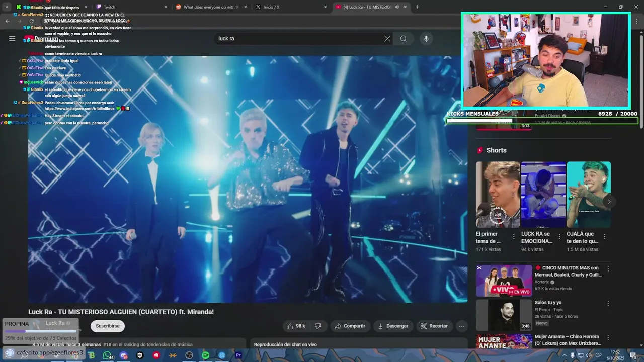Open the Luck Ra channel name link

[x=55, y=323]
